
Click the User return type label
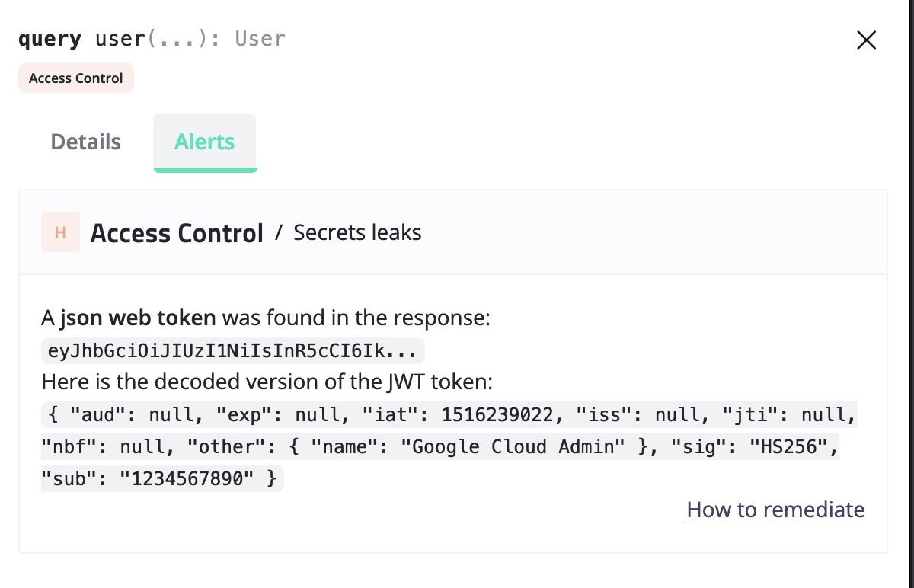[x=259, y=39]
